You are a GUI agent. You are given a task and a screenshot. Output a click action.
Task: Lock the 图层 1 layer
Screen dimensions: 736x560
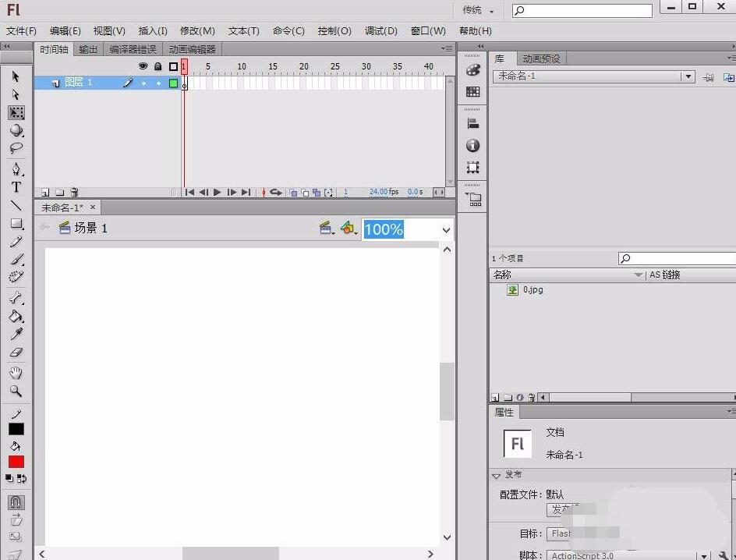158,82
